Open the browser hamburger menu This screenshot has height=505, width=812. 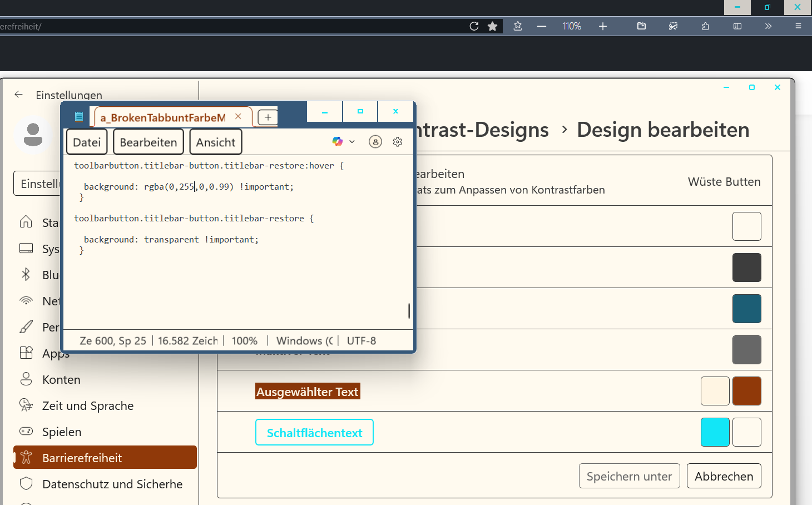798,26
